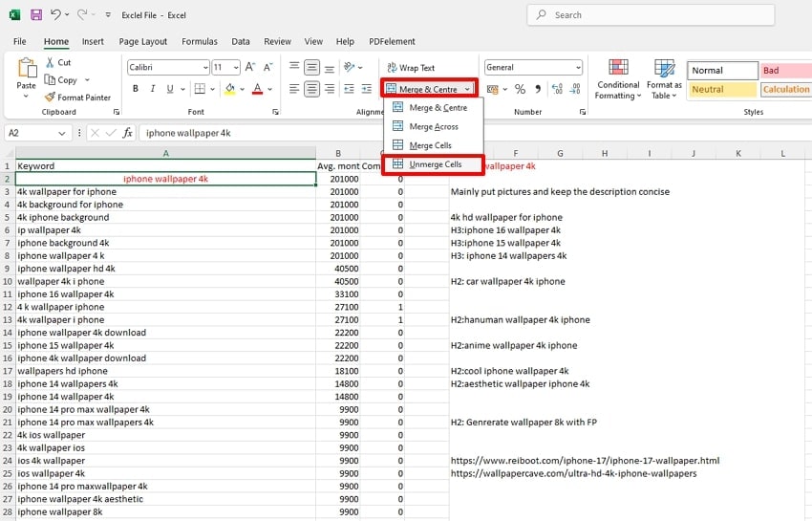
Task: Apply red font colour A
Action: 257,89
